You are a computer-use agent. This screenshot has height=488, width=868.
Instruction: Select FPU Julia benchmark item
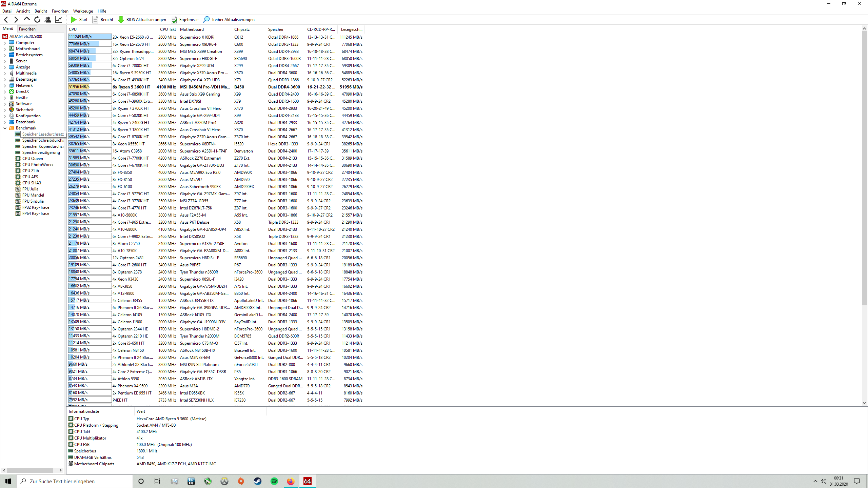[x=30, y=189]
